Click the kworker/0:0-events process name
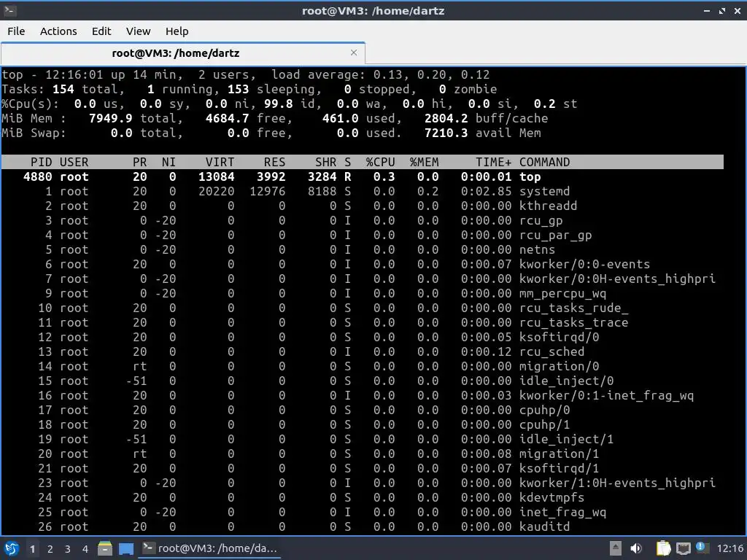This screenshot has height=560, width=747. [584, 264]
